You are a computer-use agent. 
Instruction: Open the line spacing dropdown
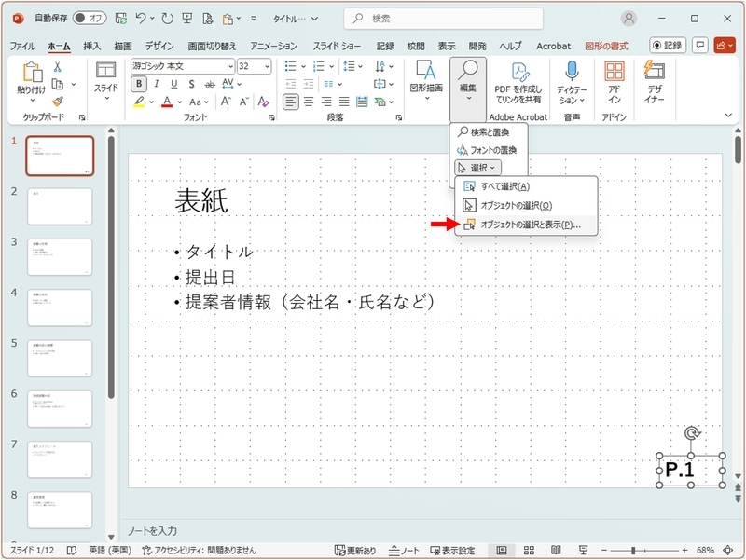tap(353, 66)
